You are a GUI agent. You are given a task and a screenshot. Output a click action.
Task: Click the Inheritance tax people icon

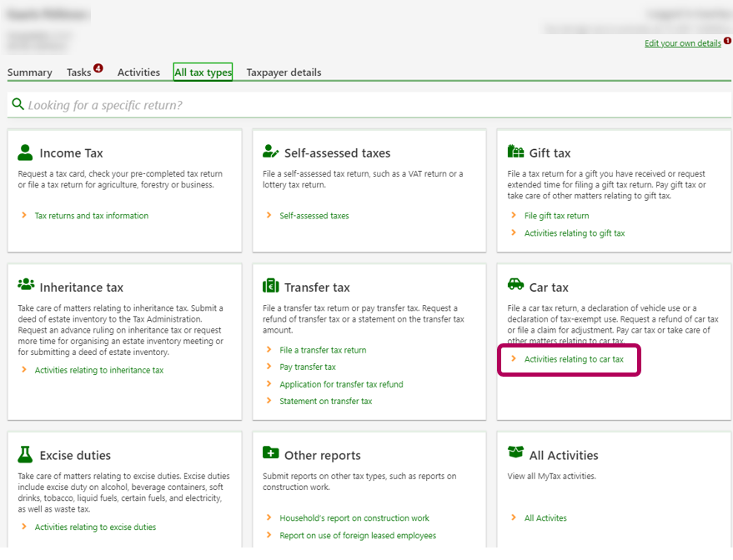pos(26,285)
